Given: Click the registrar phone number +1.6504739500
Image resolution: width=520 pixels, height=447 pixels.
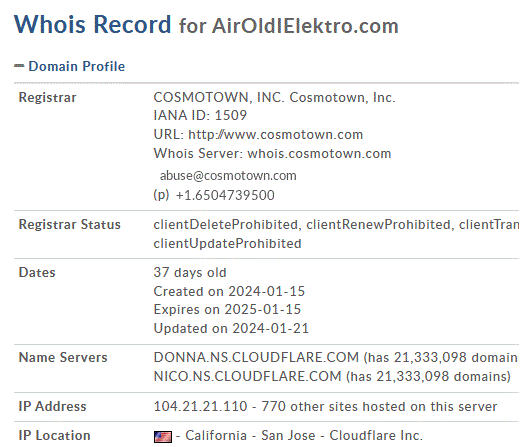Looking at the screenshot, I should [225, 195].
